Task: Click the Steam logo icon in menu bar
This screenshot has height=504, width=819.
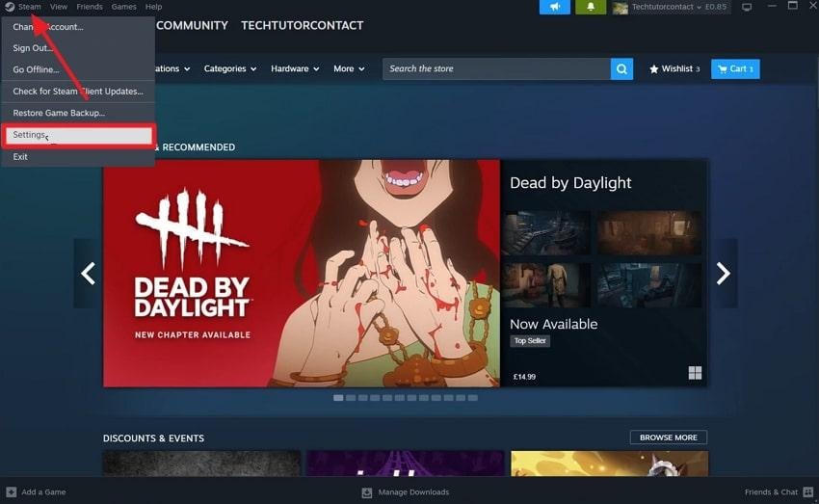Action: pyautogui.click(x=10, y=7)
